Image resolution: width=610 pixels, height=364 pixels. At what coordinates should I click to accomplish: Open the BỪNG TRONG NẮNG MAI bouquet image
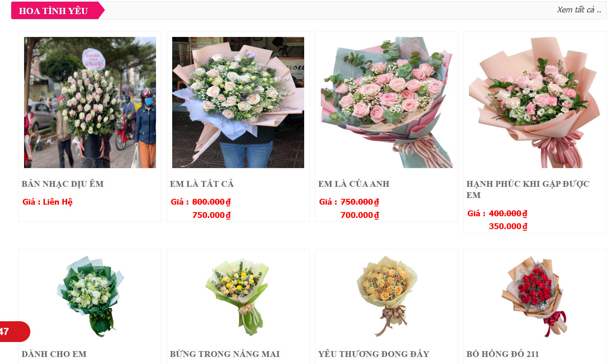click(x=238, y=296)
